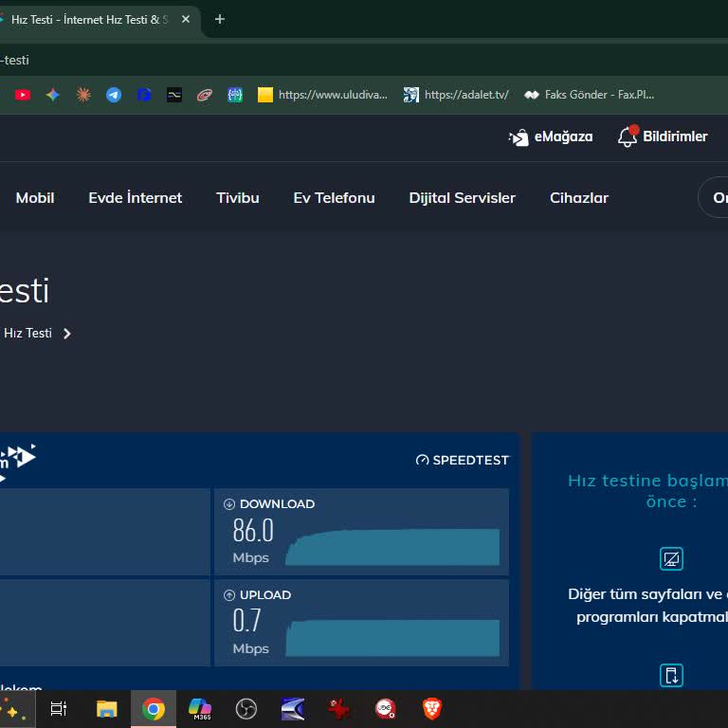728x728 pixels.
Task: Click the browser address bar
Action: click(364, 60)
